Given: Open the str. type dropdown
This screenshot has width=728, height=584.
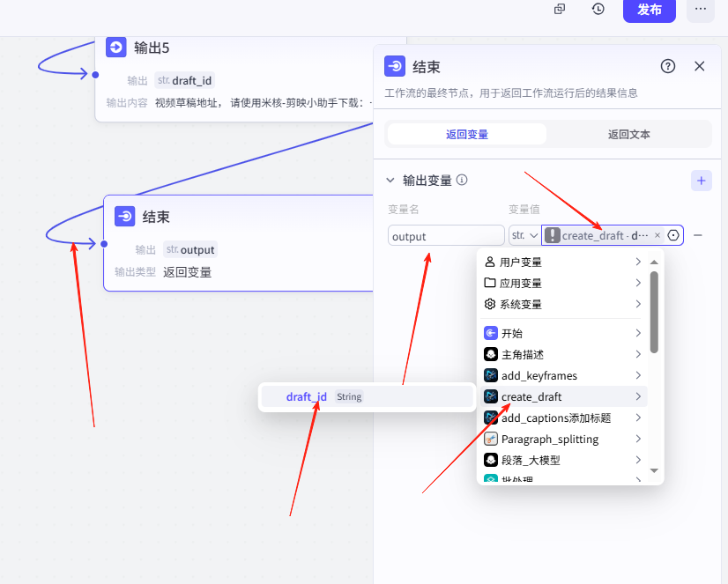Looking at the screenshot, I should (x=524, y=236).
